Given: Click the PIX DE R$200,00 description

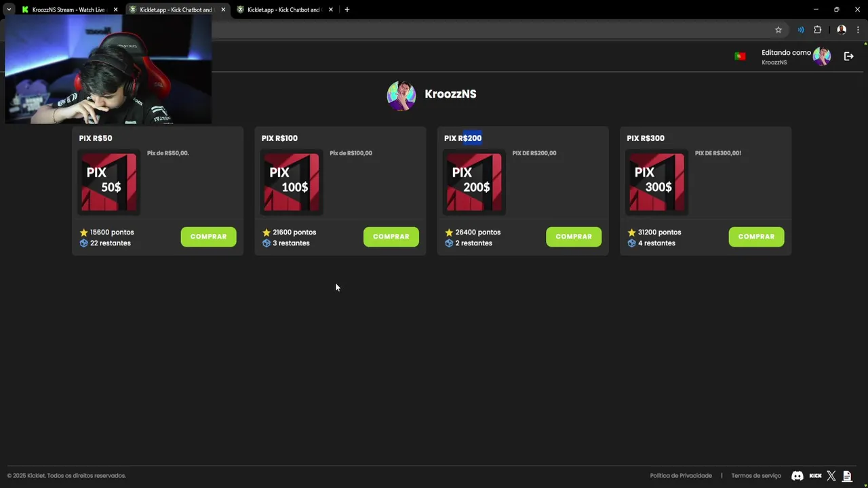Looking at the screenshot, I should pos(534,153).
